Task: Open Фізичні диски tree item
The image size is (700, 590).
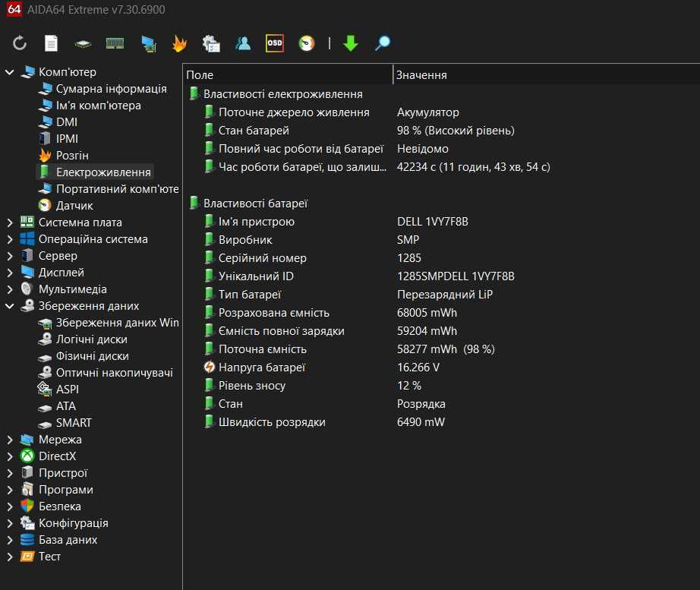Action: [x=93, y=356]
